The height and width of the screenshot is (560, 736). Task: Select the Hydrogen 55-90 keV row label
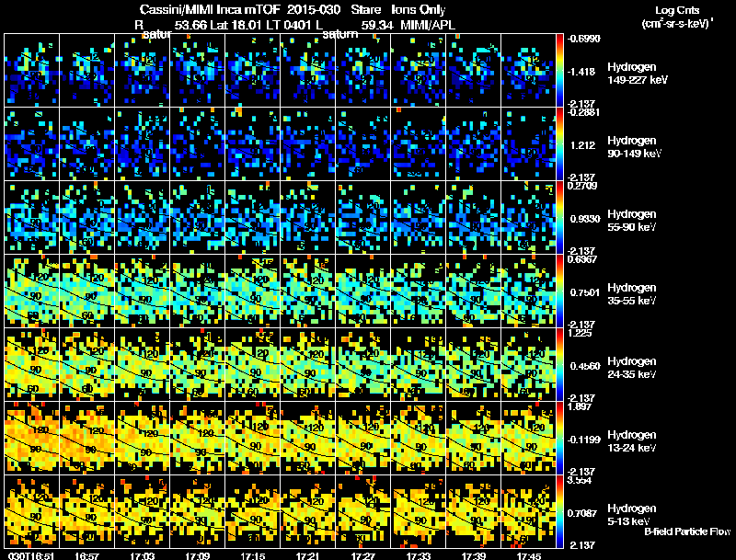pyautogui.click(x=632, y=221)
